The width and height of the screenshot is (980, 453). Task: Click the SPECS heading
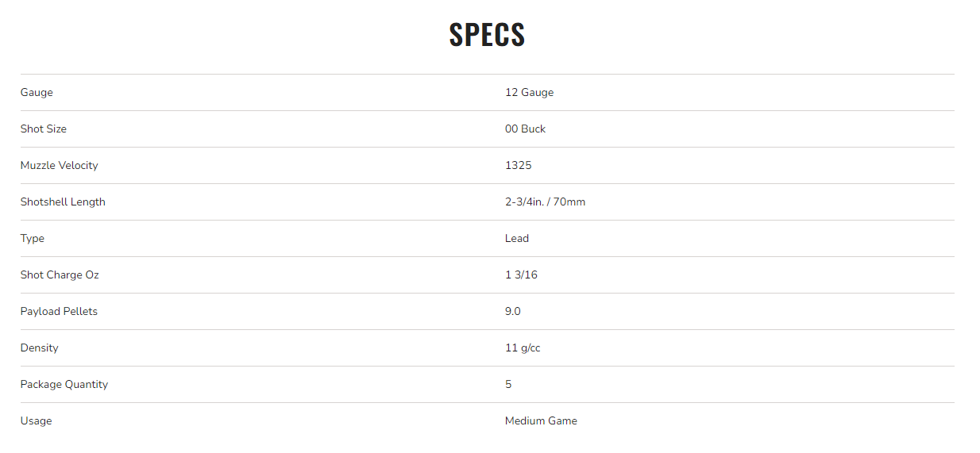coord(487,35)
